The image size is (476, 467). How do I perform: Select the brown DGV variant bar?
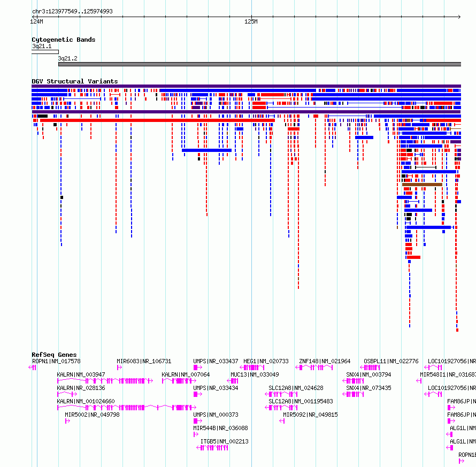coord(422,185)
